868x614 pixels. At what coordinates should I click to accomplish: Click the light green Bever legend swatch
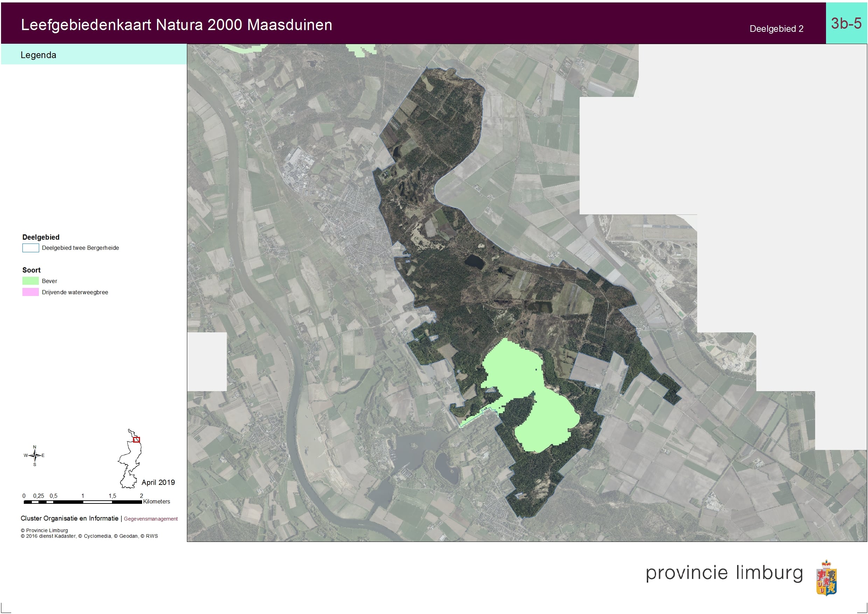(x=30, y=281)
